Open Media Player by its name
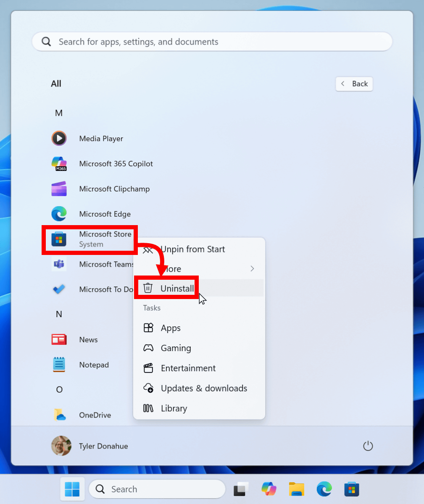The height and width of the screenshot is (504, 424). [x=101, y=139]
